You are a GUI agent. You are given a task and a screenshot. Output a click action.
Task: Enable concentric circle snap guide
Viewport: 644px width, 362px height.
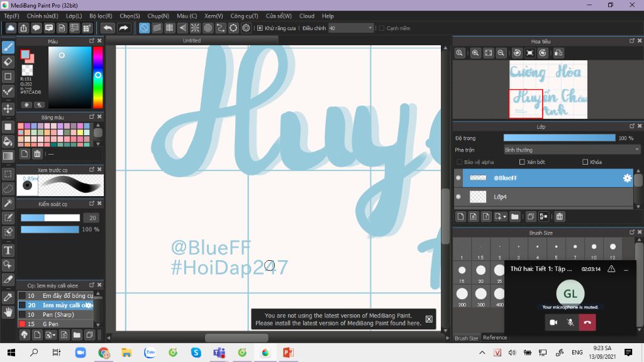208,28
